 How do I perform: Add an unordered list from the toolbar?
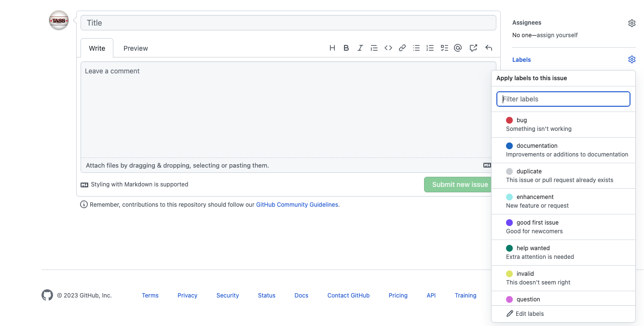coord(416,47)
